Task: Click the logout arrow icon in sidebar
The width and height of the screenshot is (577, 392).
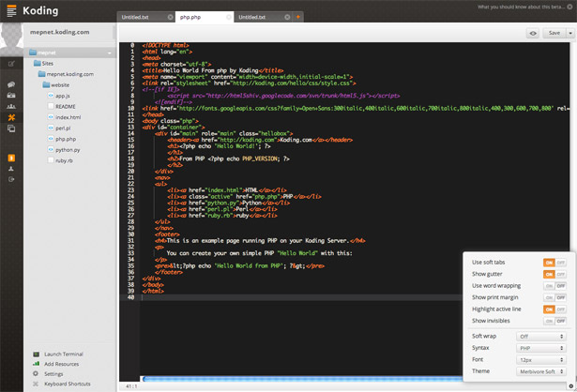Action: [11, 179]
